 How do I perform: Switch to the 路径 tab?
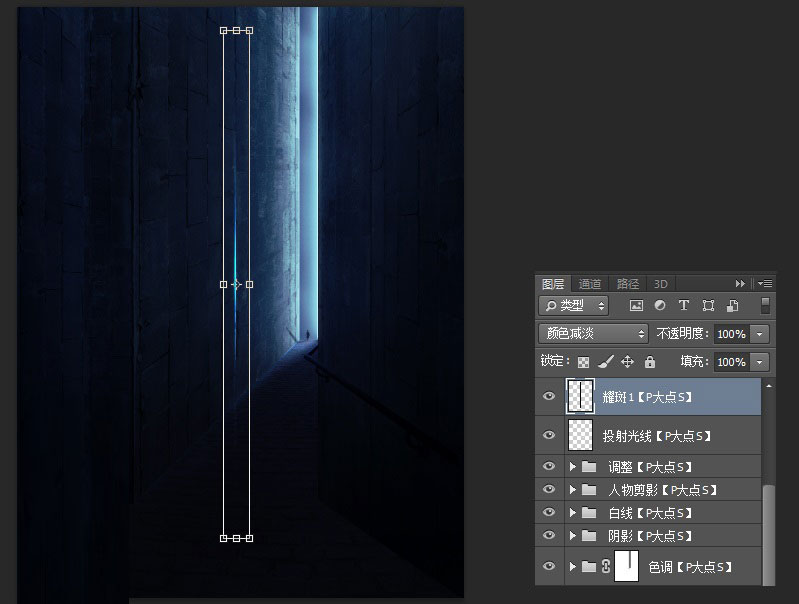click(627, 284)
